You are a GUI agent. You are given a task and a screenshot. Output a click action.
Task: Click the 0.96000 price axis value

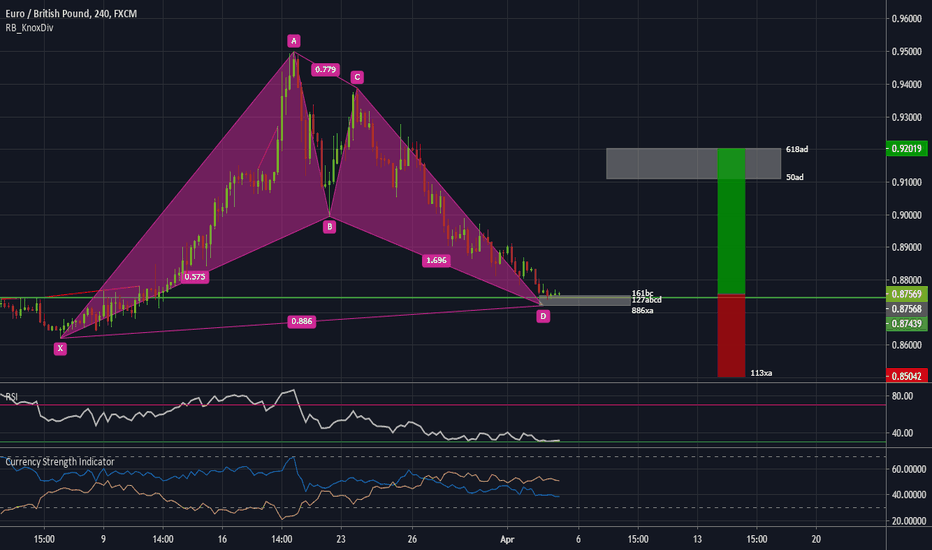pos(906,19)
